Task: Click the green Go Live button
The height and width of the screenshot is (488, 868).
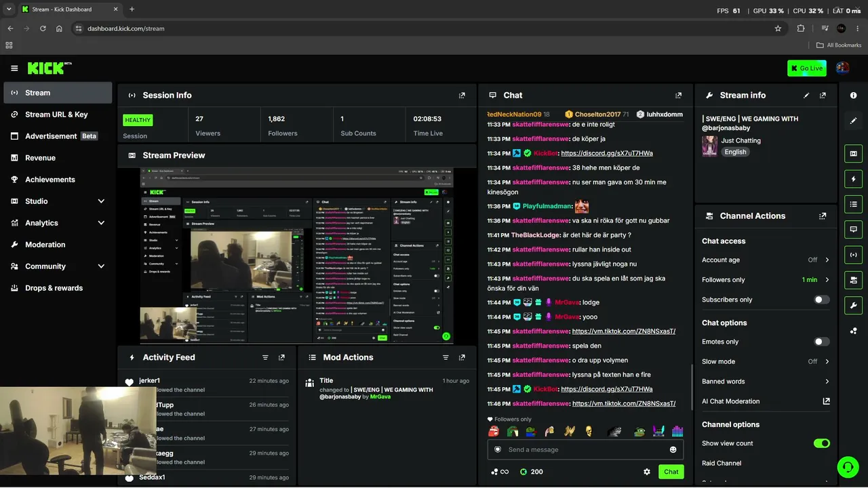Action: click(807, 68)
